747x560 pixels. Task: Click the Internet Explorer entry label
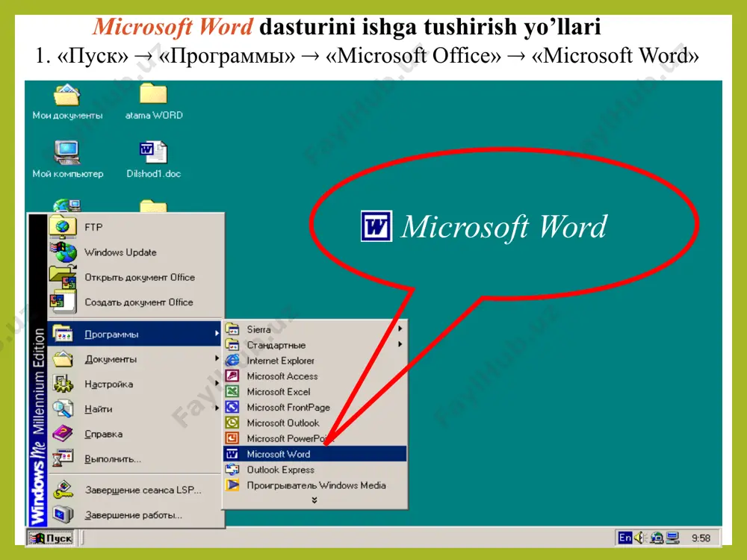pos(281,361)
